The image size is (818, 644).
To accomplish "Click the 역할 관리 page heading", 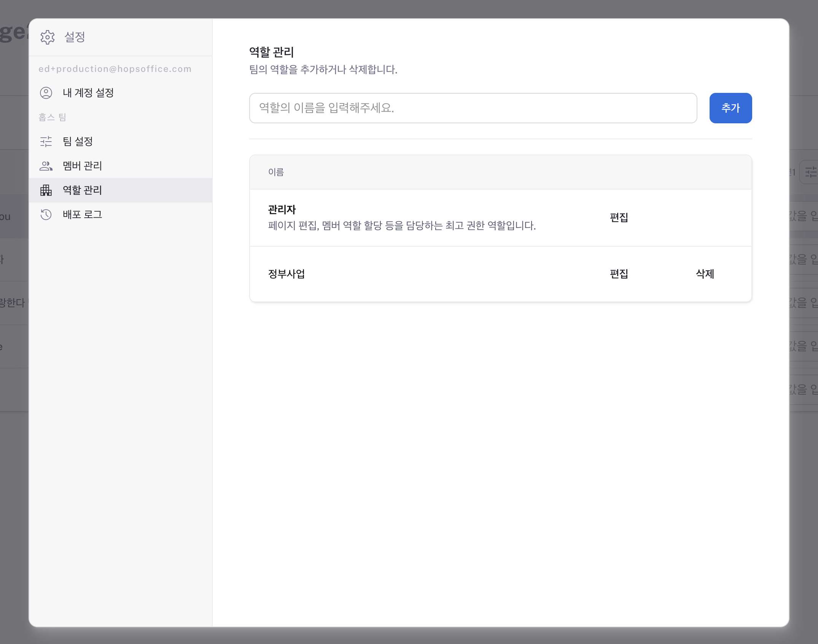I will pyautogui.click(x=272, y=52).
